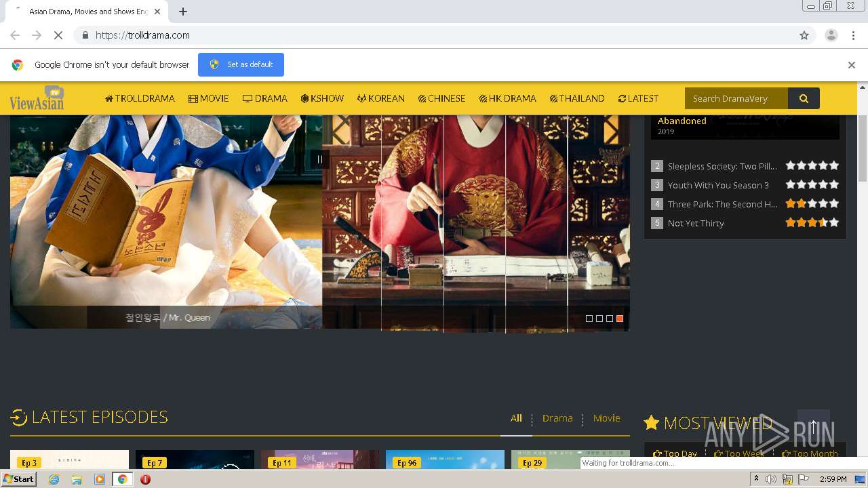
Task: Open the TROLLDRAMA home menu item
Action: [140, 98]
